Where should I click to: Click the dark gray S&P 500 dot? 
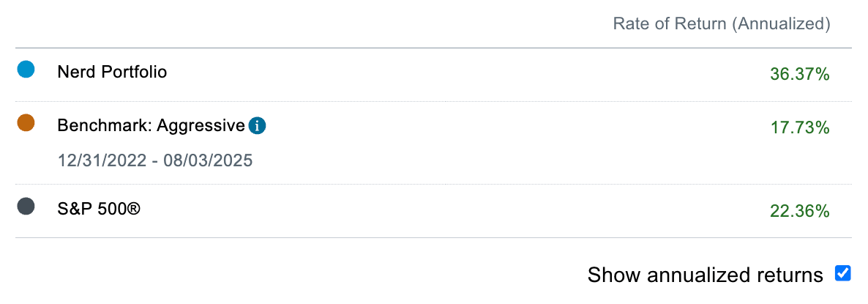tap(26, 207)
